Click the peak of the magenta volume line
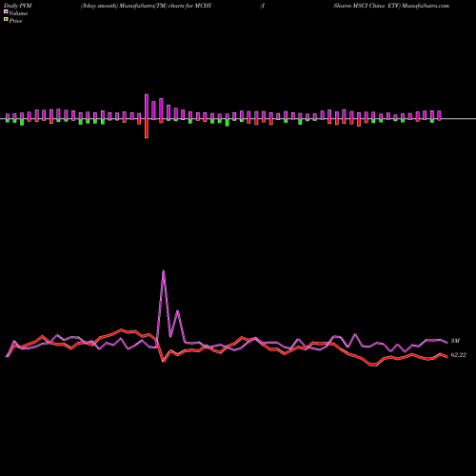The image size is (476, 476). pos(164,270)
